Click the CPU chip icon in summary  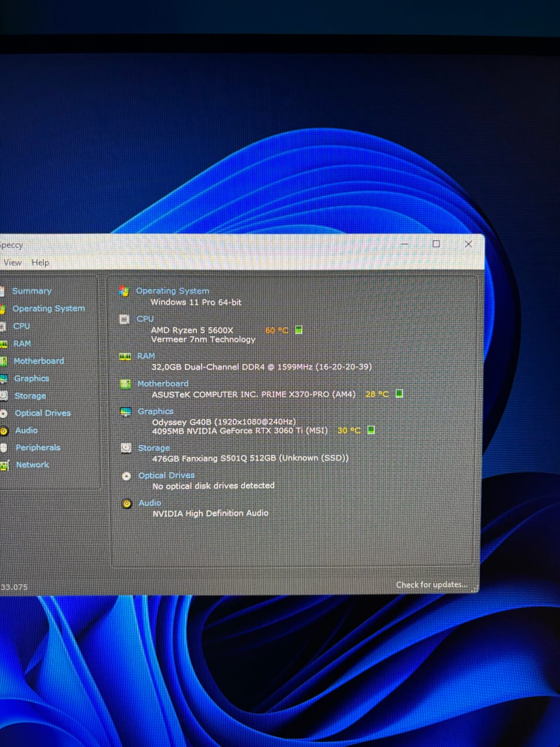(124, 319)
